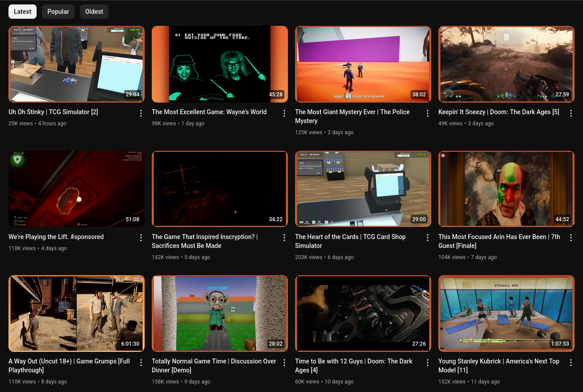Click the 45:28 duration badge
The width and height of the screenshot is (583, 392).
coord(275,95)
